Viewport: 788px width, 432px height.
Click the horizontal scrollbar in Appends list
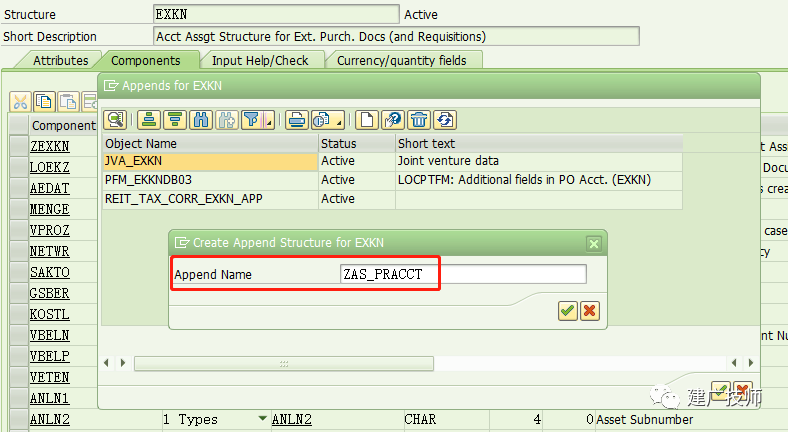click(x=284, y=363)
